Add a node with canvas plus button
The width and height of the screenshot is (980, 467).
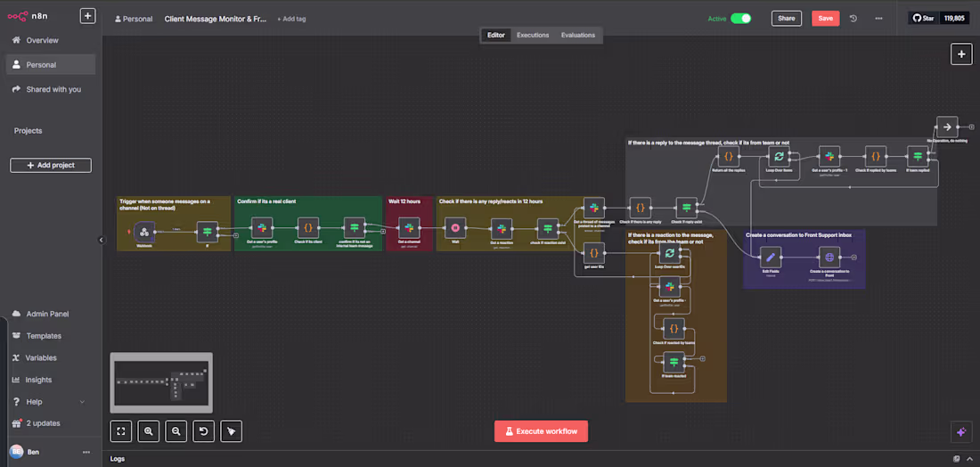click(x=961, y=53)
